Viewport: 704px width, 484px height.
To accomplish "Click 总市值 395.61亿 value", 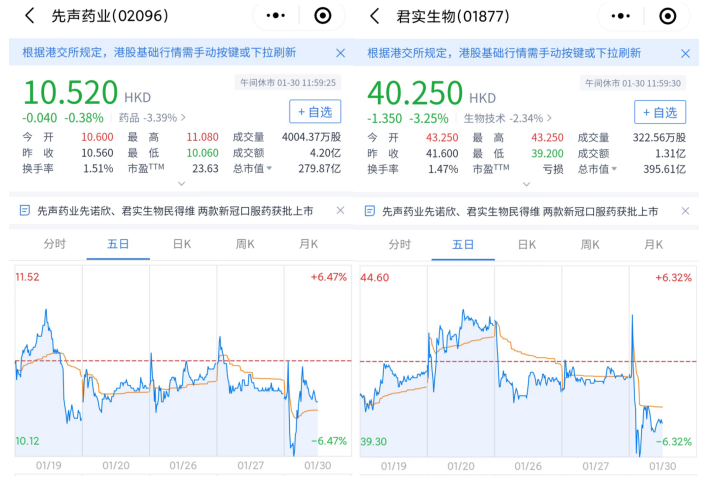I will coord(664,169).
